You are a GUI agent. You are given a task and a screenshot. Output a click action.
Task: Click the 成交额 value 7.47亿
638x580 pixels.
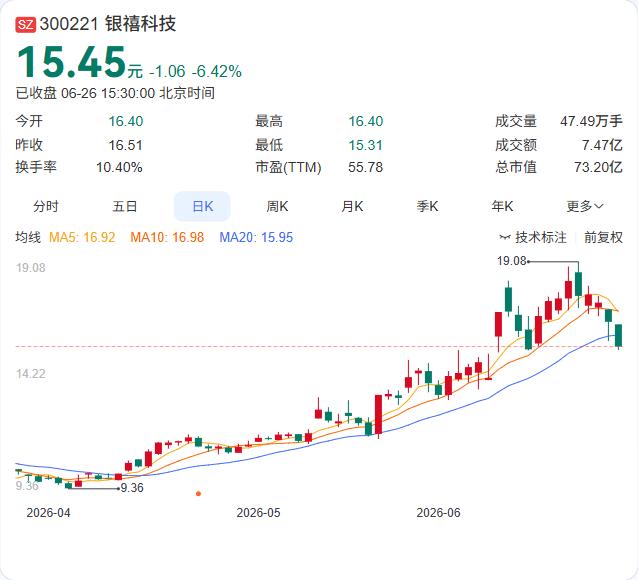[602, 145]
